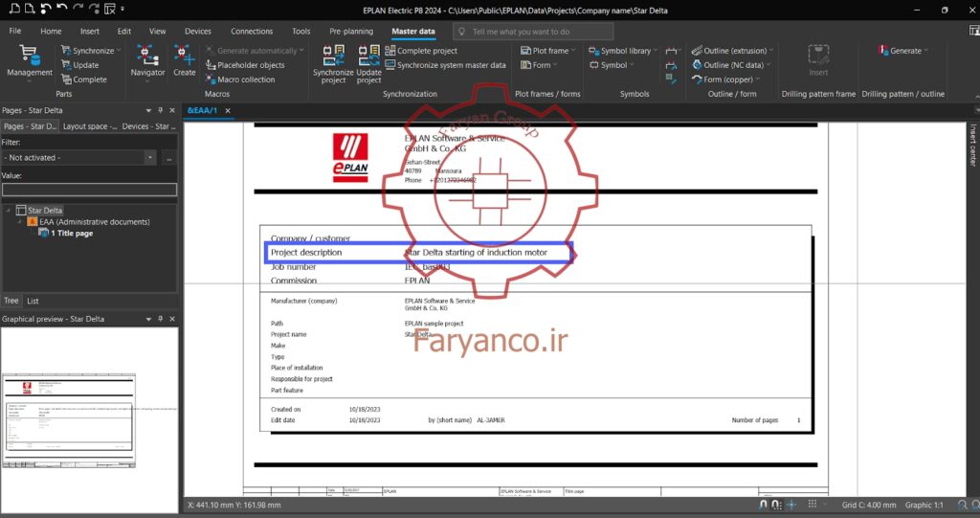Switch to the Connections ribbon tab
This screenshot has width=980, height=518.
(252, 31)
